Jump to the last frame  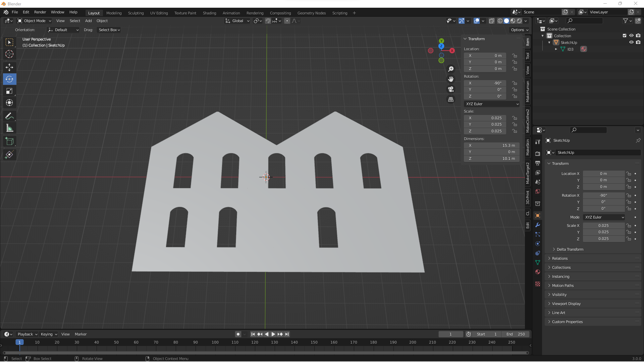tap(287, 334)
